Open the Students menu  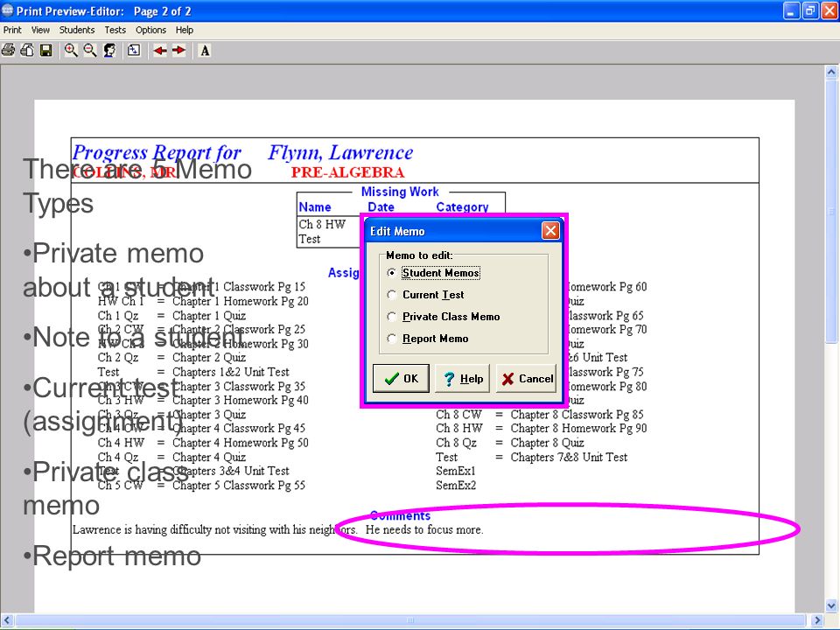point(77,30)
